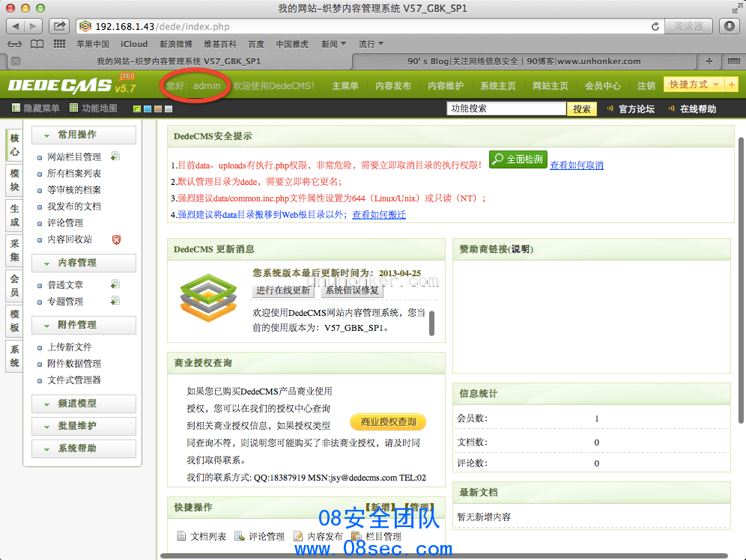This screenshot has width=746, height=560.
Task: Add a new Safari tab
Action: pyautogui.click(x=709, y=61)
